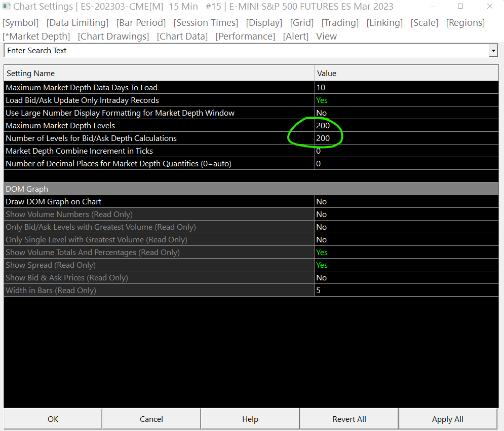This screenshot has width=504, height=431.
Task: Toggle the Show Spread value
Action: coord(407,265)
